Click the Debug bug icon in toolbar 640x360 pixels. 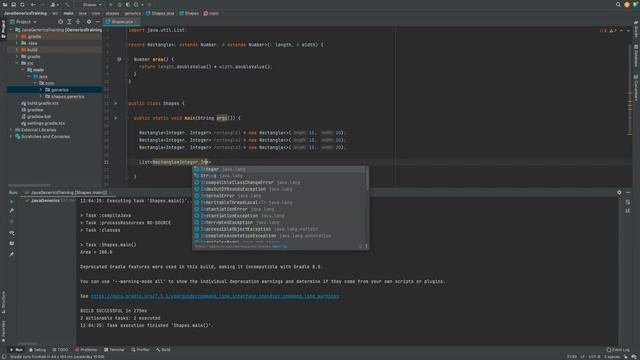pyautogui.click(x=120, y=4)
